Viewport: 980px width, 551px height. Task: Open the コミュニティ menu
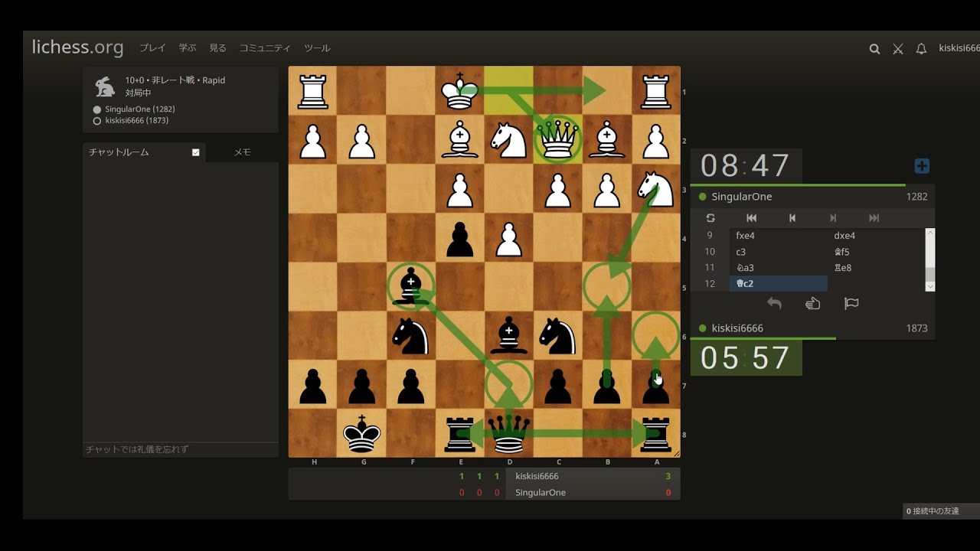pos(265,48)
